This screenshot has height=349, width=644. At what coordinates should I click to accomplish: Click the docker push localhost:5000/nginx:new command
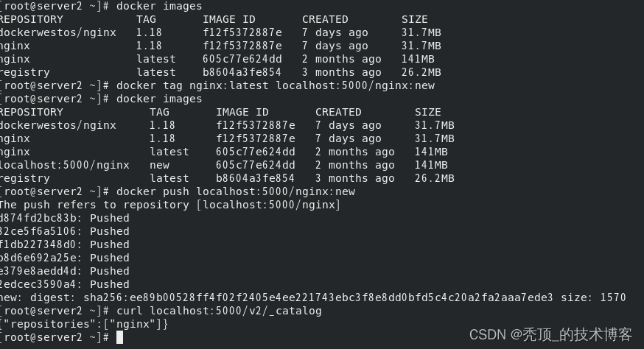[x=236, y=191]
